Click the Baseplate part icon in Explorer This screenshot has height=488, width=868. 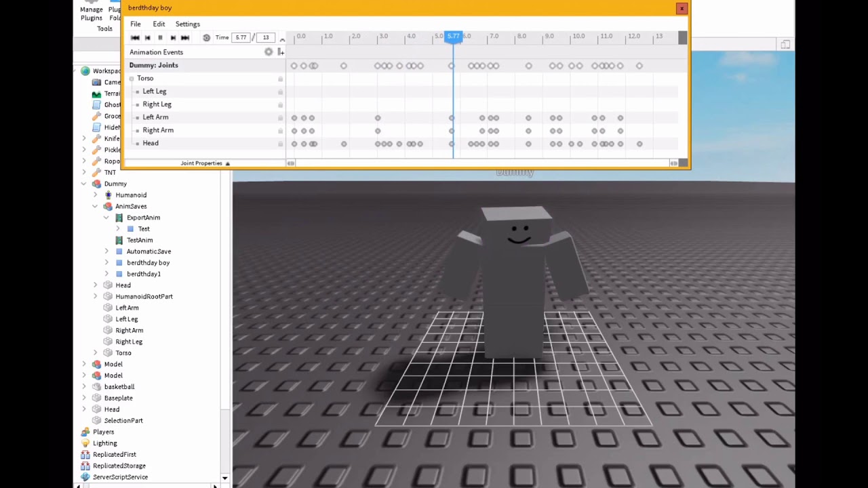coord(96,398)
